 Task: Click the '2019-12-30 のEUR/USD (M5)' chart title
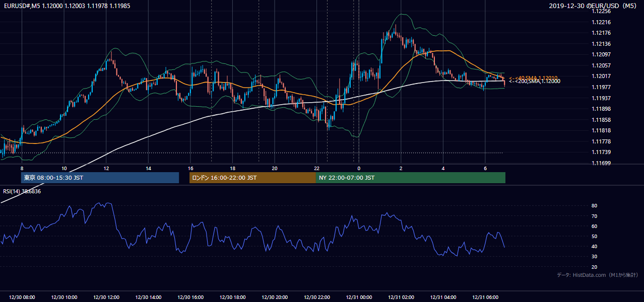[x=594, y=6]
